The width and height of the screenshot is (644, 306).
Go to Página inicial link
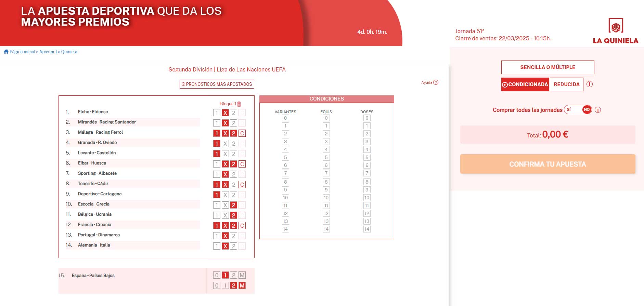pos(22,52)
